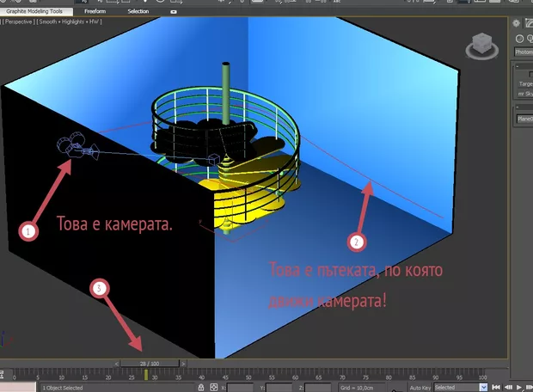Click the ViewCube in the viewport corner

pyautogui.click(x=483, y=46)
